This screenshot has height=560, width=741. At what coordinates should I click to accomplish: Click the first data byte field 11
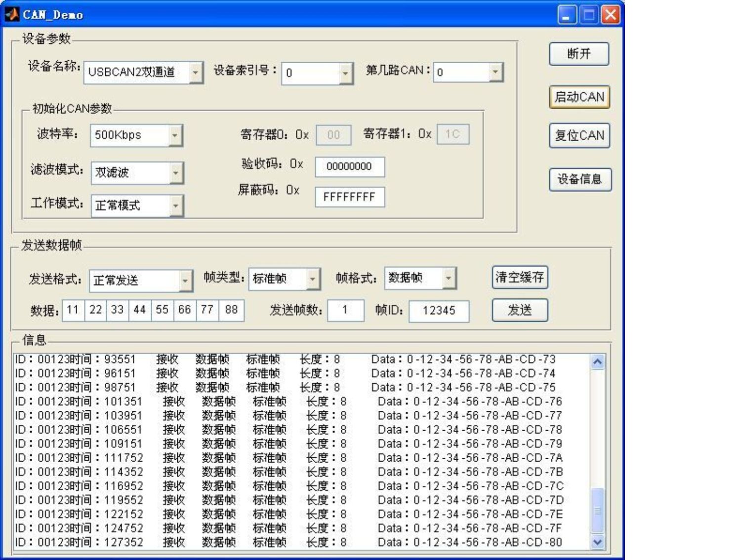(x=73, y=310)
